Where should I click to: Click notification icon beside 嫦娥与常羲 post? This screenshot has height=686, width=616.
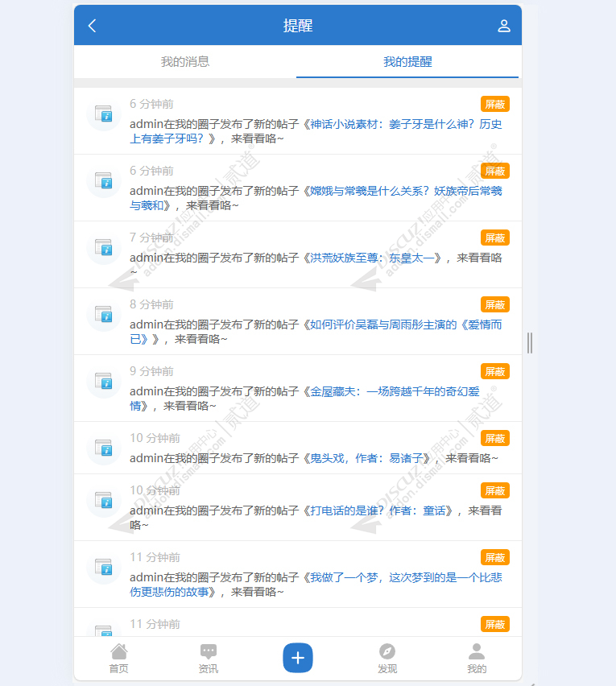(104, 180)
